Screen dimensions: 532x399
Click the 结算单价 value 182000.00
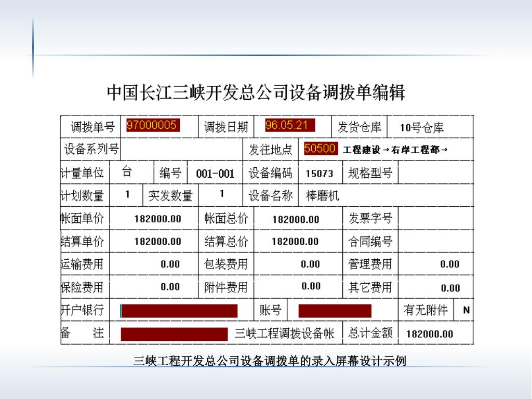coord(157,242)
